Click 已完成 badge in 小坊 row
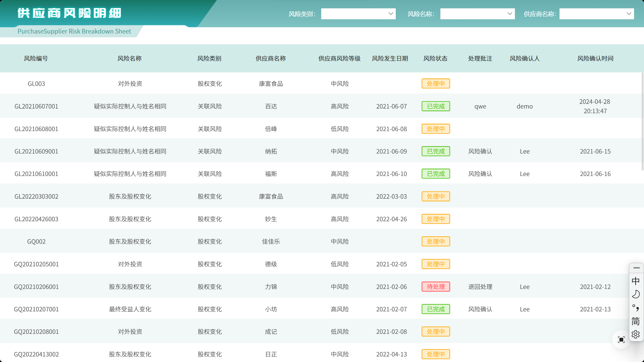Viewport: 644px width, 362px height. pyautogui.click(x=435, y=309)
